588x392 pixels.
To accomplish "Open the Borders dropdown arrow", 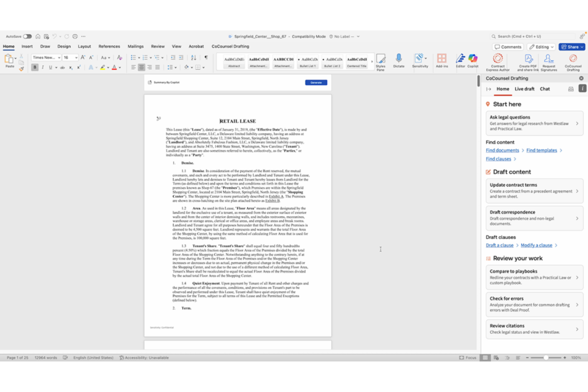I will (x=203, y=68).
